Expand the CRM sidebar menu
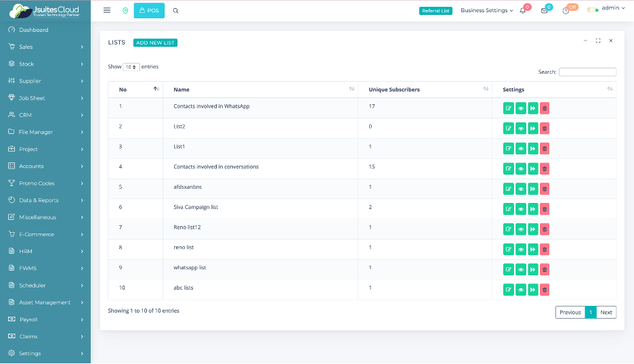 point(45,115)
